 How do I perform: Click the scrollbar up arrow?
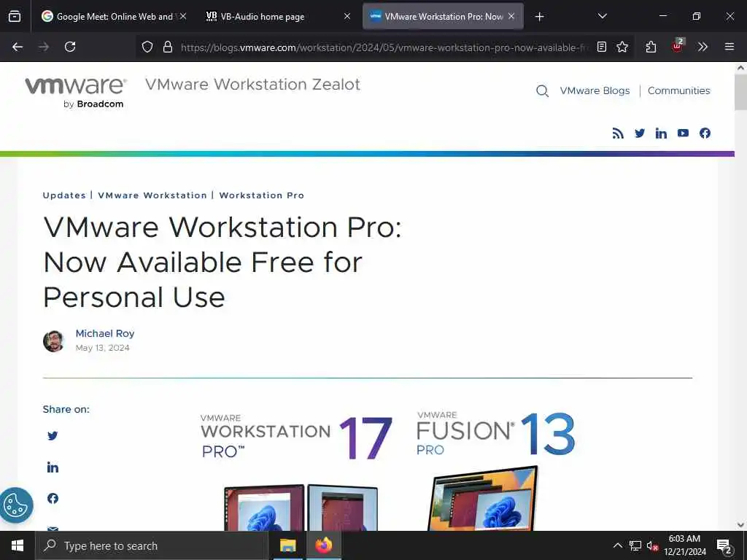741,68
